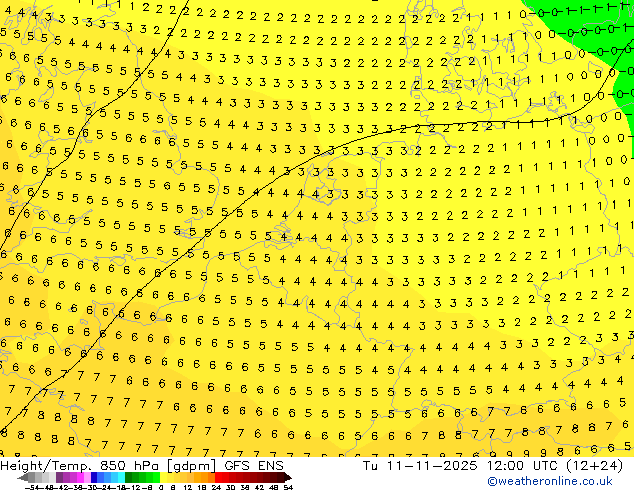Click the gray left arrow end of color scale
The width and height of the screenshot is (634, 490).
(23, 477)
